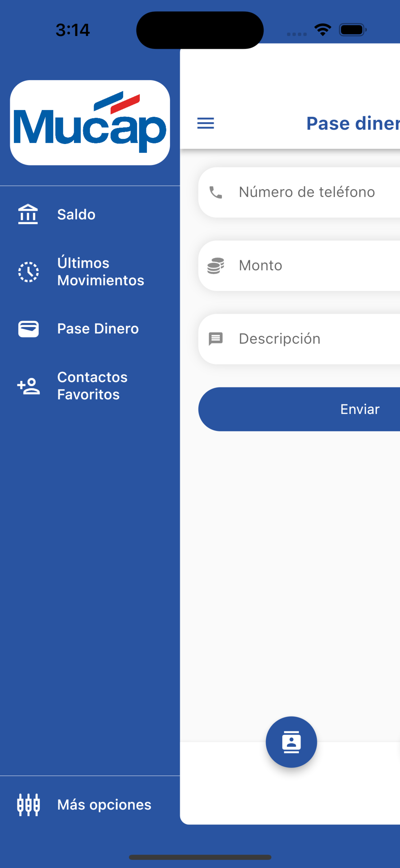Image resolution: width=400 pixels, height=868 pixels.
Task: Tap the phone icon in the phone field
Action: pyautogui.click(x=216, y=192)
